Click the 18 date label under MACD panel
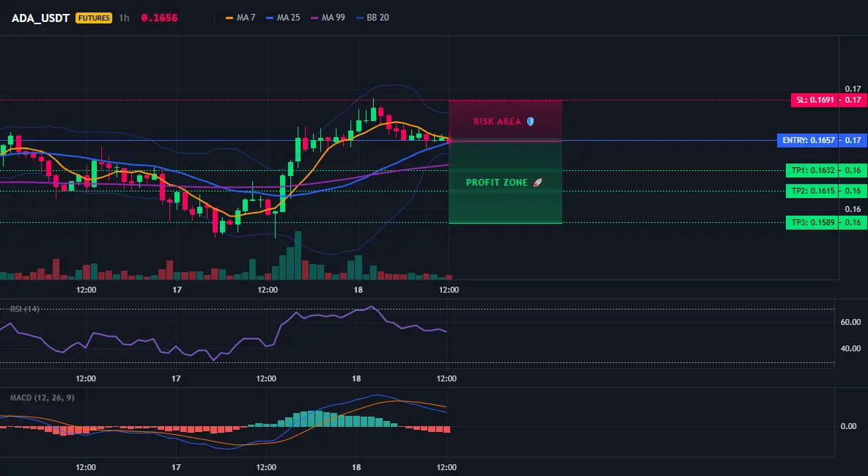Image resolution: width=868 pixels, height=476 pixels. click(356, 467)
